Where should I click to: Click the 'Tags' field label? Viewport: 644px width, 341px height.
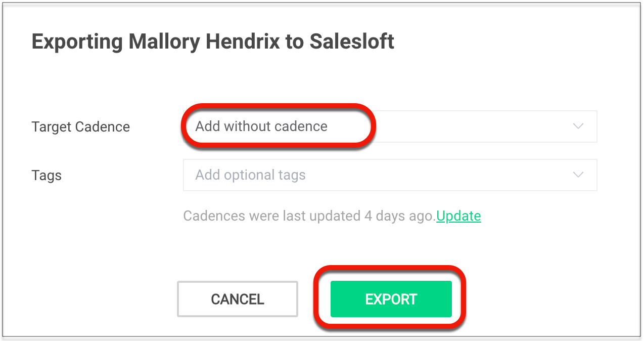point(47,176)
